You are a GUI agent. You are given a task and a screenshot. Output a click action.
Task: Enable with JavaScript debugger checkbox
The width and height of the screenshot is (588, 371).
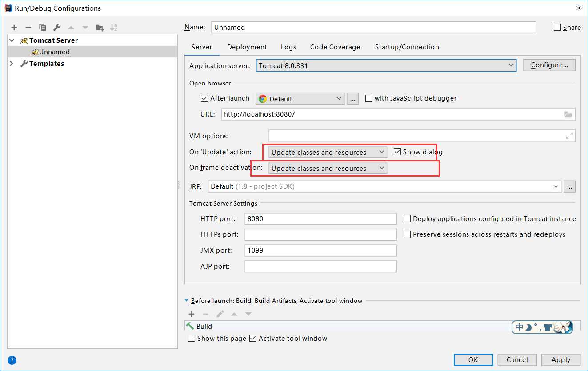(x=369, y=98)
